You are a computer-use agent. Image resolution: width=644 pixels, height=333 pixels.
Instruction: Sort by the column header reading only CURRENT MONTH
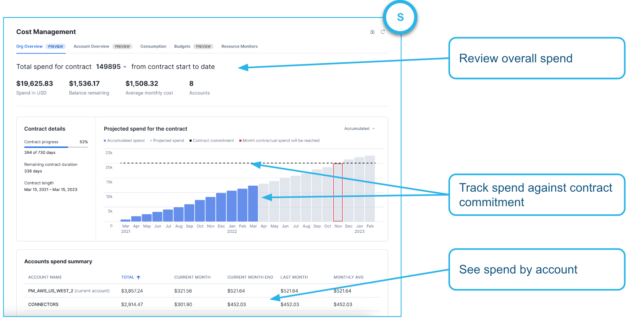point(192,277)
